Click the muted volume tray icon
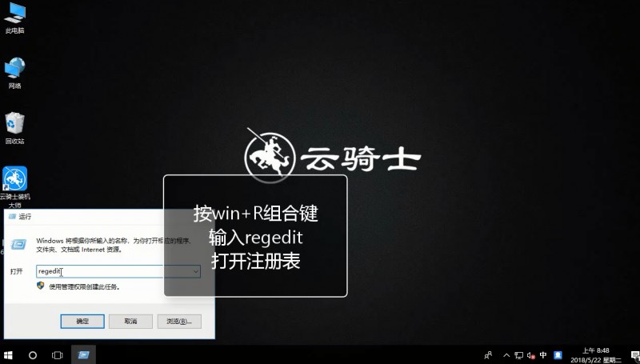The height and width of the screenshot is (364, 640). pos(531,355)
